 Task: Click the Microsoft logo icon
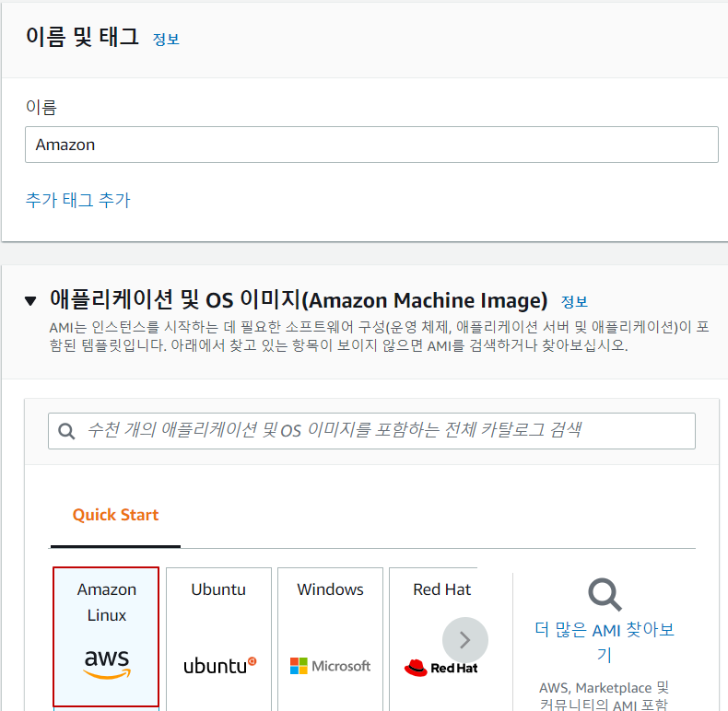[x=330, y=666]
